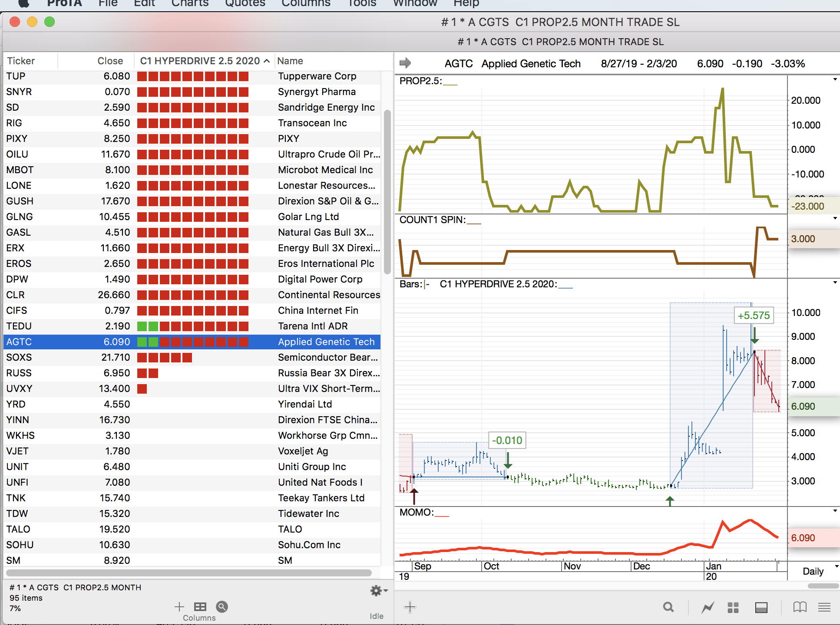
Task: Select the line chart drawing icon
Action: point(708,607)
